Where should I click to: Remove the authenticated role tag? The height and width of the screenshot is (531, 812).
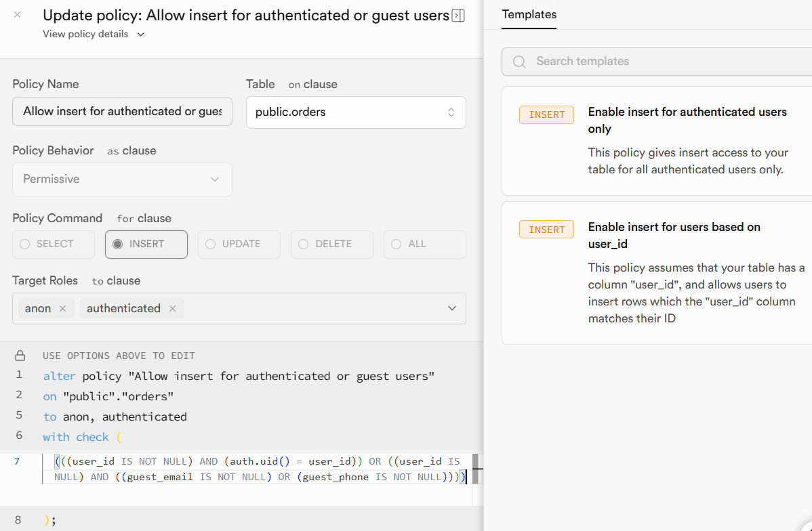172,309
